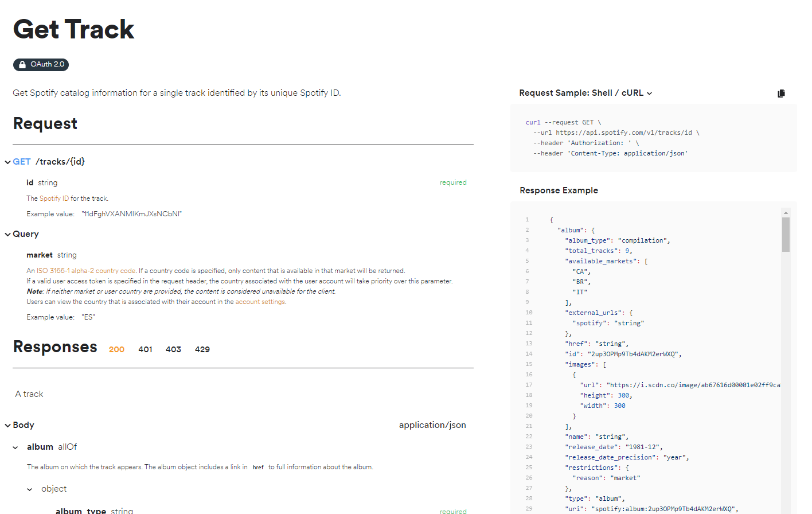Collapse the GET /tracks/{id} section
This screenshot has height=514, width=812.
point(8,162)
